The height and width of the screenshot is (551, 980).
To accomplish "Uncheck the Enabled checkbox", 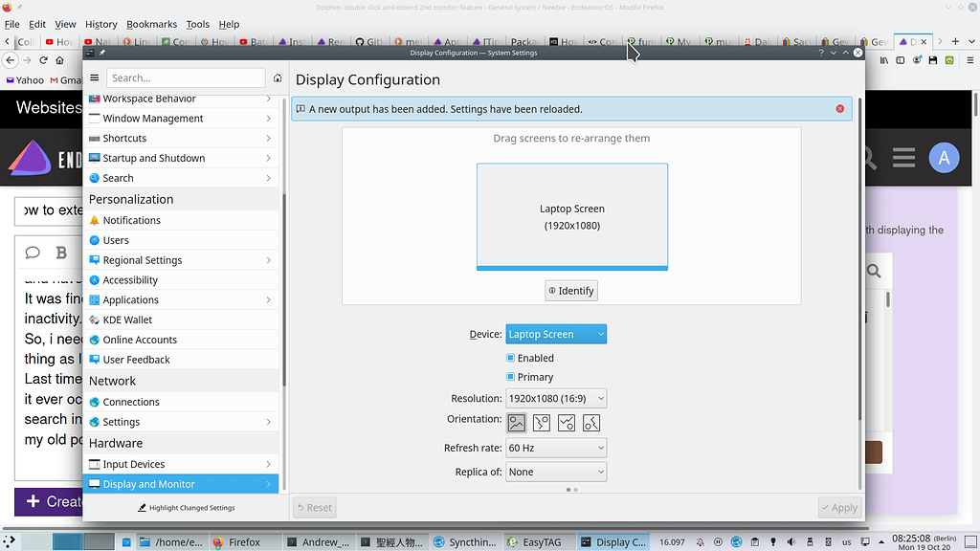I will (x=511, y=358).
